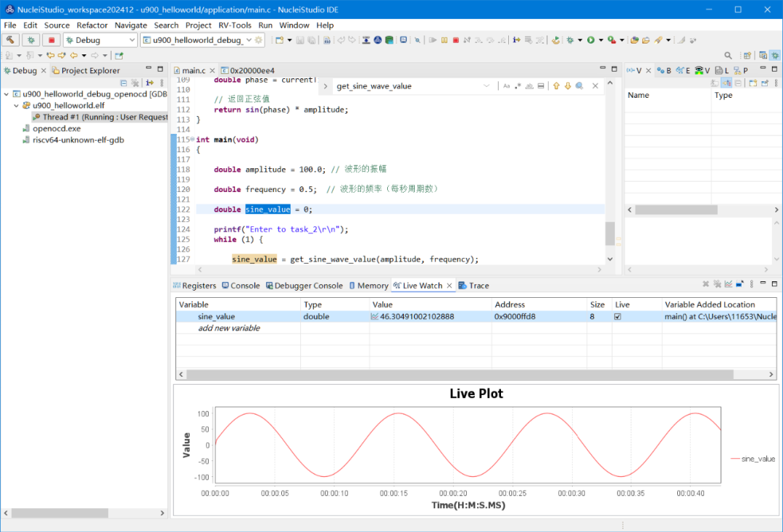Viewport: 783px width, 532px height.
Task: Click the hammer Build icon
Action: 10,40
